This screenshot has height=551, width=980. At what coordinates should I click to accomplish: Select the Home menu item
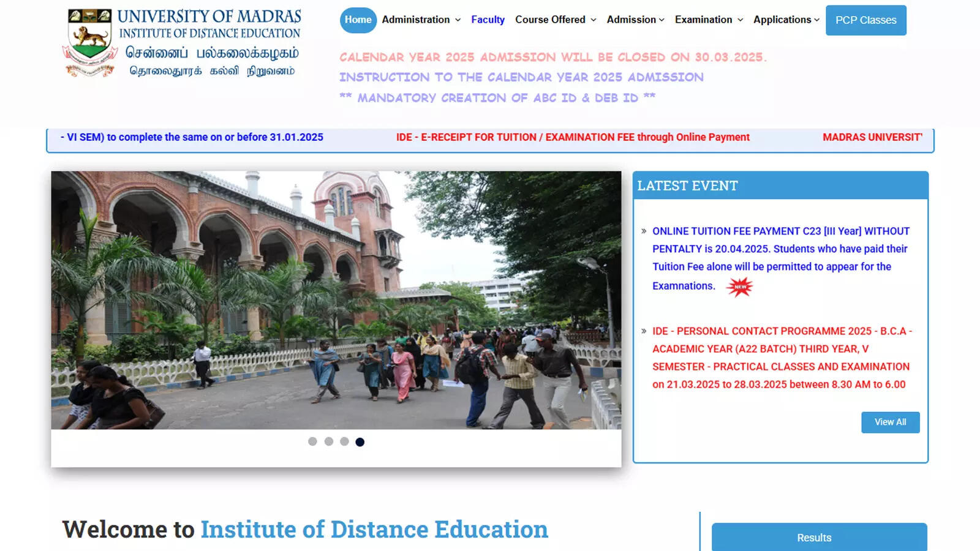(x=358, y=20)
